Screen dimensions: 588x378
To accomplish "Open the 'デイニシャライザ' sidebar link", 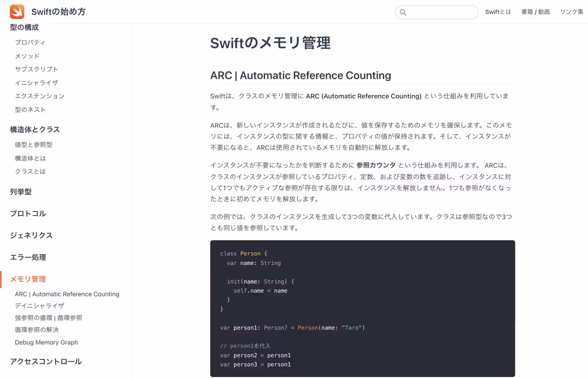I will tap(39, 306).
